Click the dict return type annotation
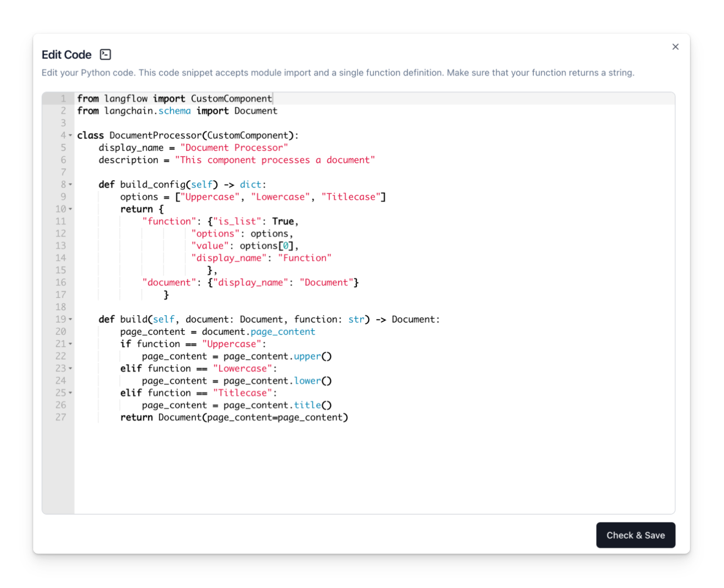724x588 pixels. pyautogui.click(x=250, y=184)
